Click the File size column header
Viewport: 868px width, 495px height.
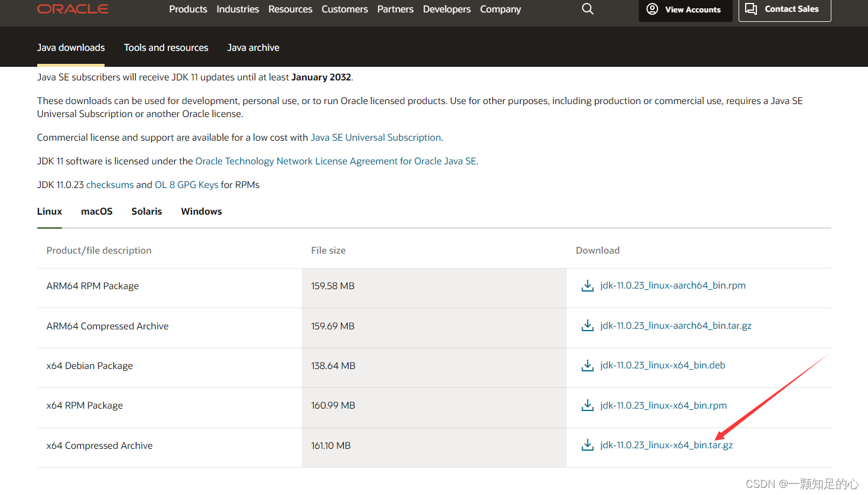[x=329, y=250]
